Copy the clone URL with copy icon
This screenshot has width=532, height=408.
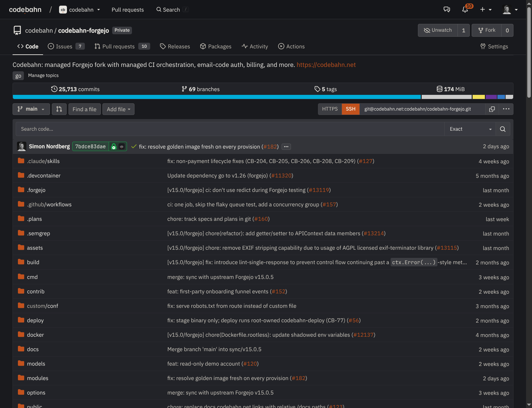pos(492,109)
